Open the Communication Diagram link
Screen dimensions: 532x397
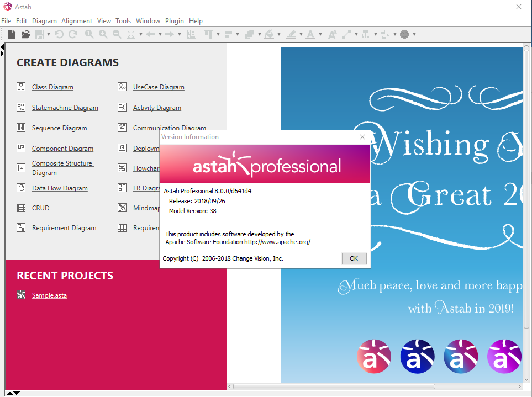tap(170, 128)
